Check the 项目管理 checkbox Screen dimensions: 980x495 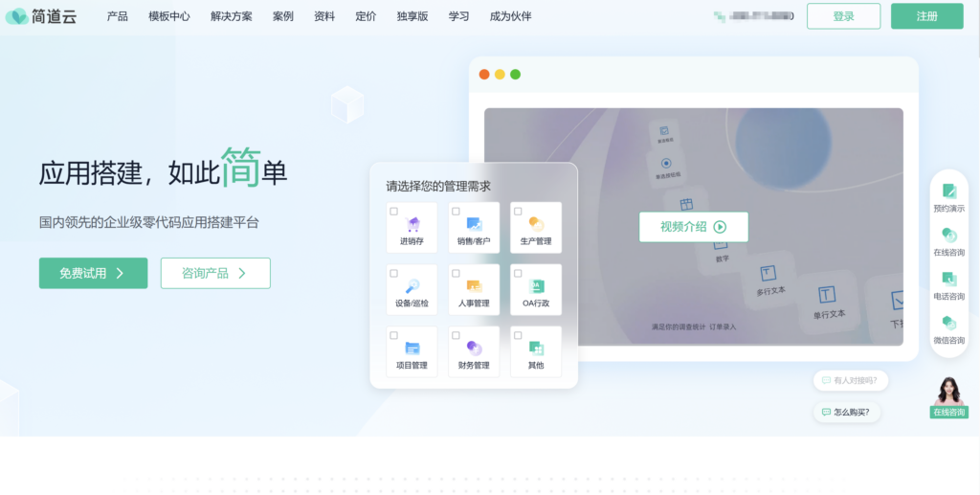pos(393,335)
